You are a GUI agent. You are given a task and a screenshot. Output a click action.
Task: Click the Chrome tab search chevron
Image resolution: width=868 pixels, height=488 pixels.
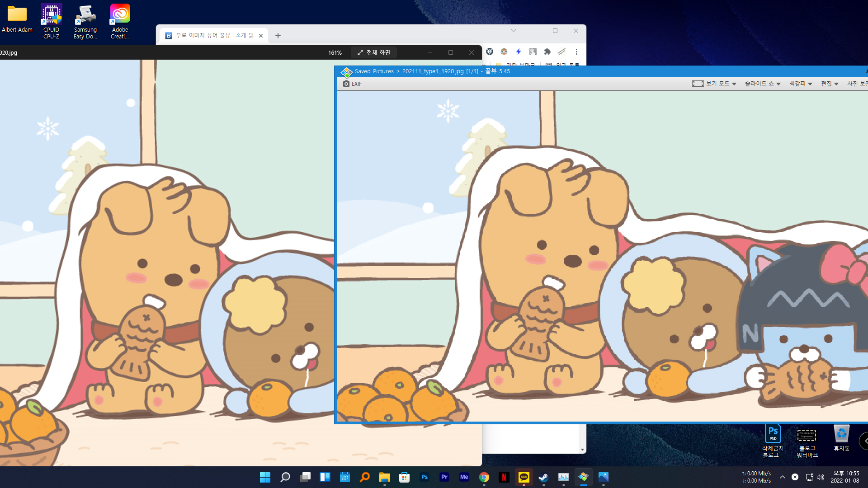[514, 31]
